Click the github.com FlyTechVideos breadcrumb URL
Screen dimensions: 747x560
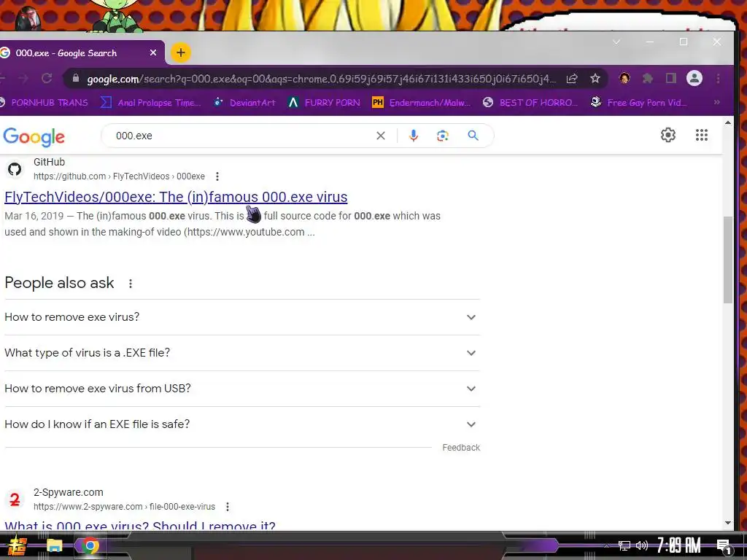pos(119,176)
